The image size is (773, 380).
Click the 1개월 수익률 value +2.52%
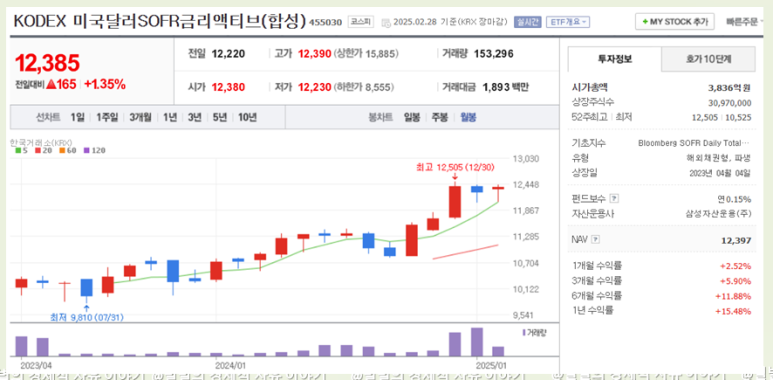pyautogui.click(x=736, y=266)
